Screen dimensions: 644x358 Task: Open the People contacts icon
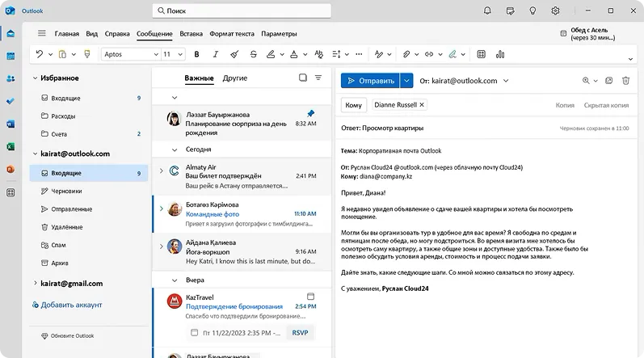pyautogui.click(x=11, y=79)
